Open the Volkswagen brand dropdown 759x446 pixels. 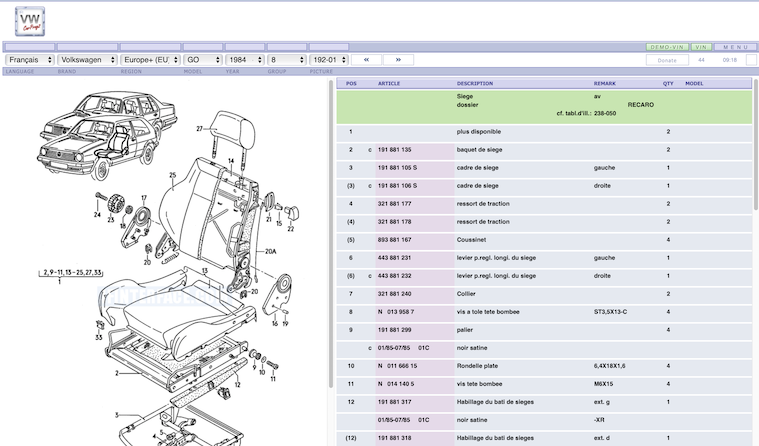[x=86, y=60]
